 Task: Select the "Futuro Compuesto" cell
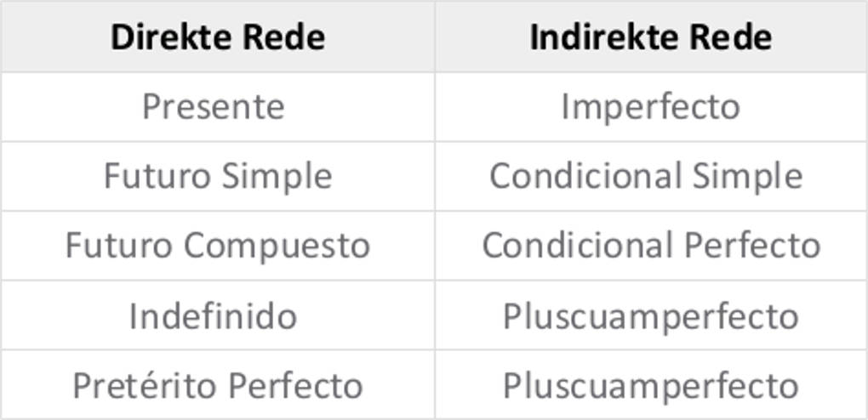218,247
